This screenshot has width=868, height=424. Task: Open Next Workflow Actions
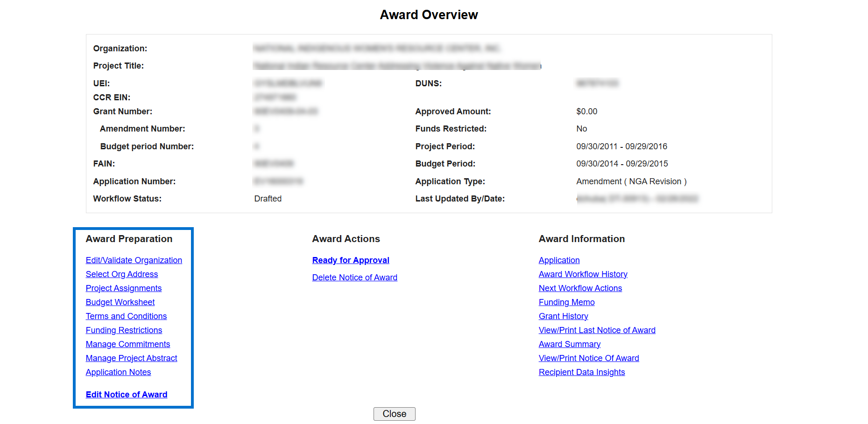(580, 288)
